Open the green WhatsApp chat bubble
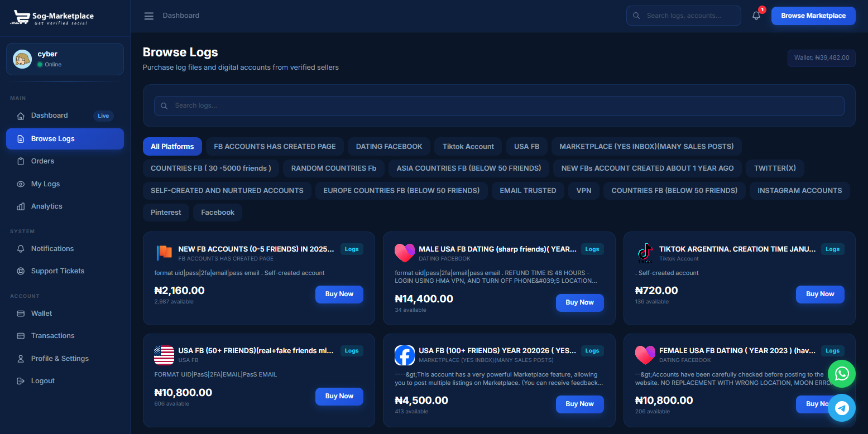Screen dimensions: 868x434 click(x=842, y=374)
